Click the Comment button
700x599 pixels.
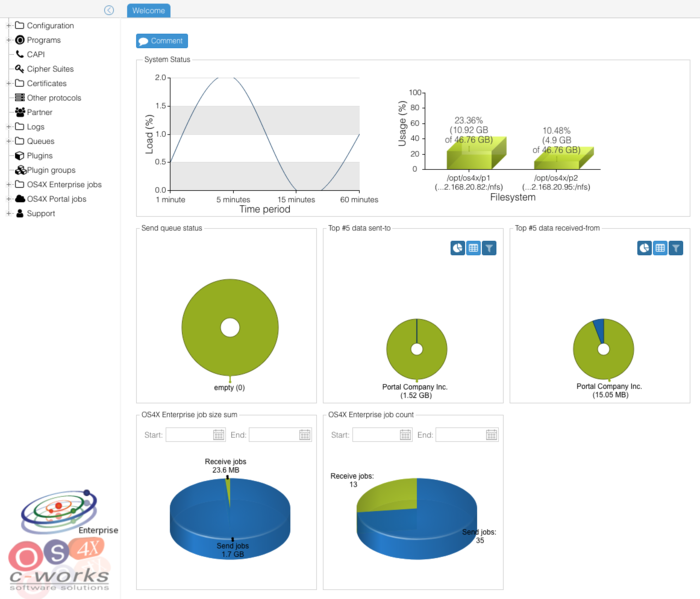coord(162,41)
